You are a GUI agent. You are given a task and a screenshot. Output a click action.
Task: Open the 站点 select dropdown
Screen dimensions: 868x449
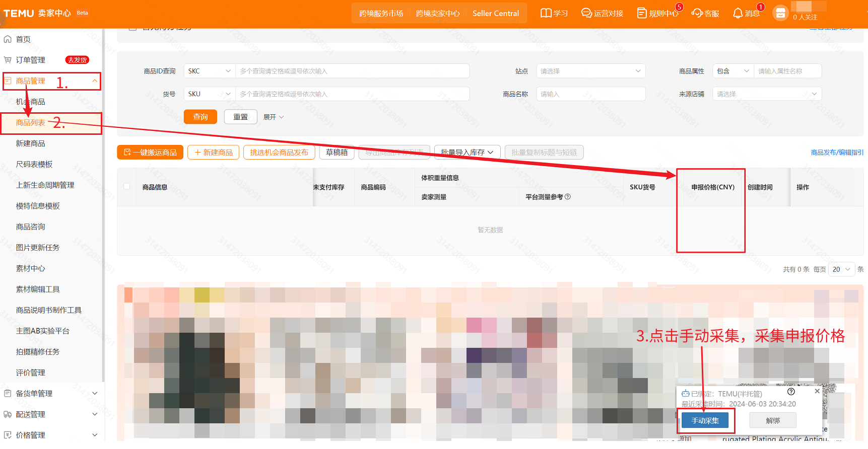click(591, 71)
